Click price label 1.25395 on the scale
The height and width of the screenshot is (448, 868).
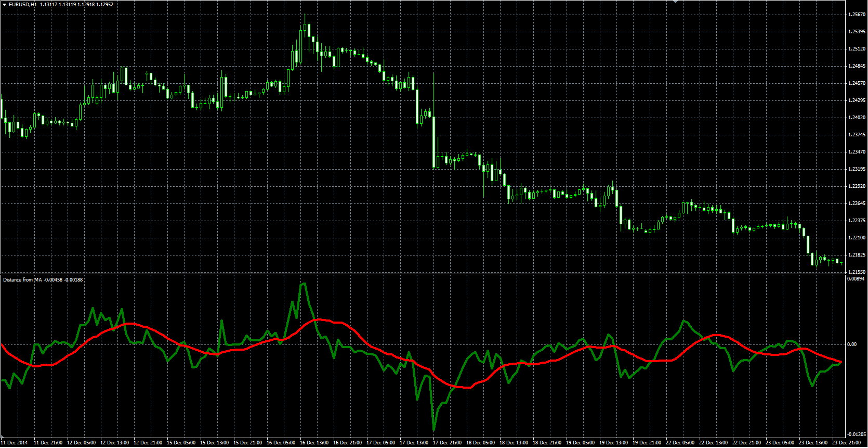[857, 32]
